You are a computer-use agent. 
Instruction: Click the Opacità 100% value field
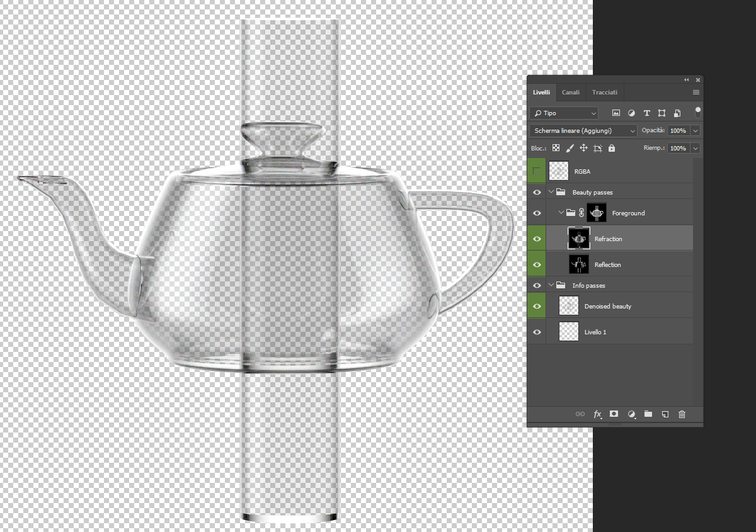(x=679, y=130)
